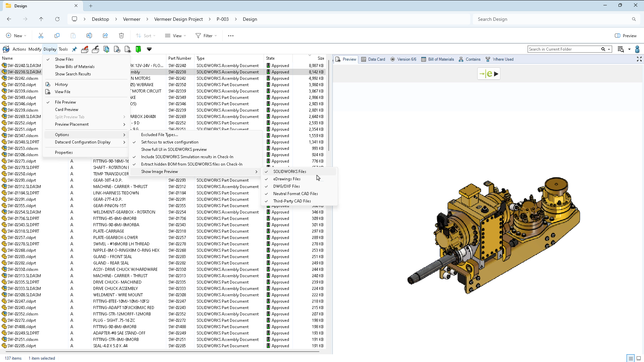Click the pushpin icon in PDM toolbar
The height and width of the screenshot is (362, 644).
point(74,49)
